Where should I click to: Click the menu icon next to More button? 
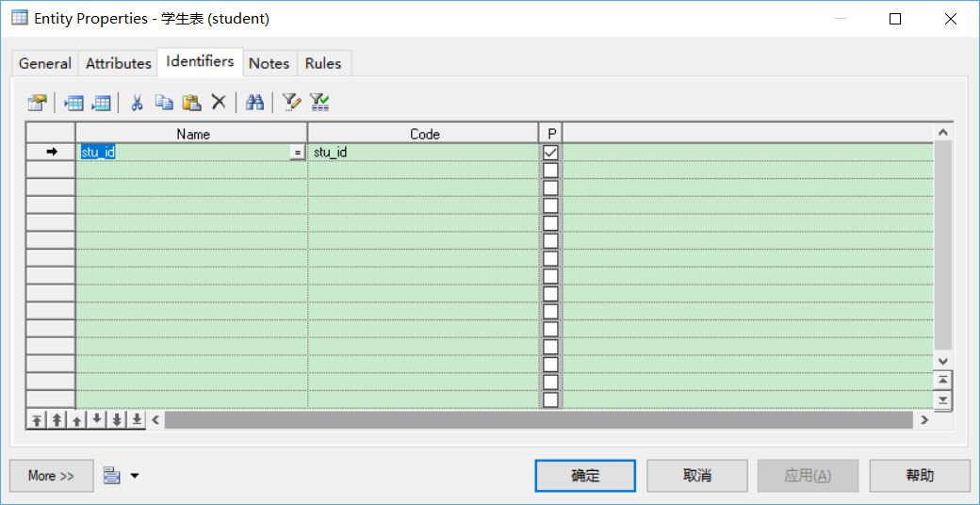pos(111,476)
